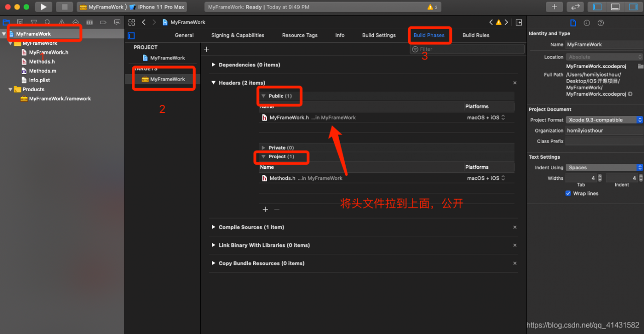Open the Library with plus button

tap(554, 7)
